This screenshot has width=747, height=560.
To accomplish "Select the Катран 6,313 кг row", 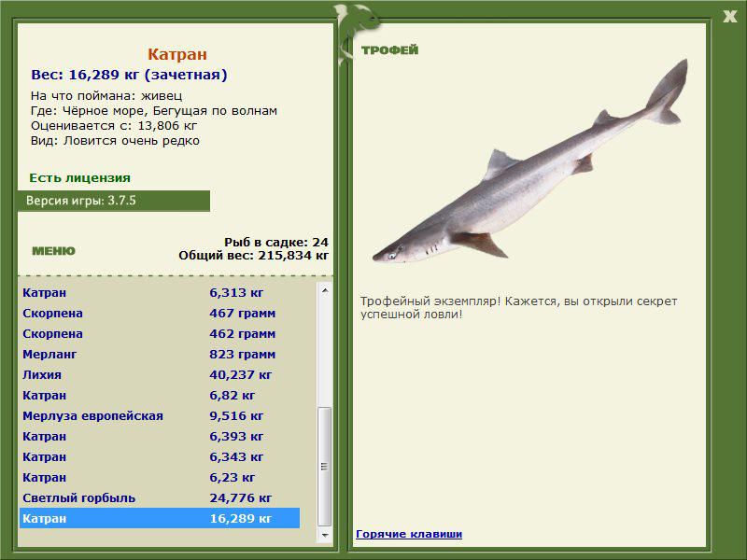I will tap(160, 293).
